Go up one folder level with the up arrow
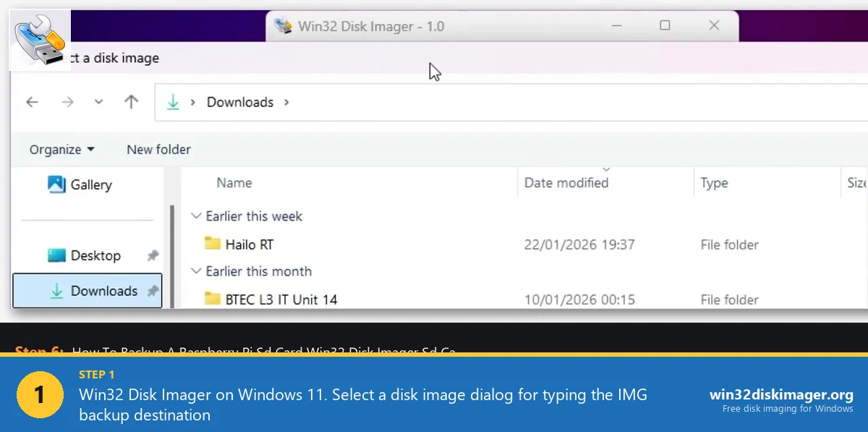The image size is (868, 432). click(131, 101)
